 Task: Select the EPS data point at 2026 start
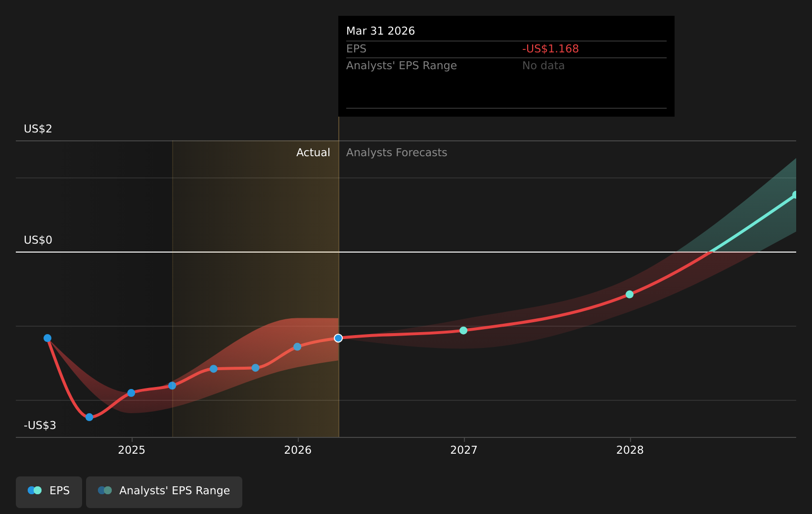point(297,346)
